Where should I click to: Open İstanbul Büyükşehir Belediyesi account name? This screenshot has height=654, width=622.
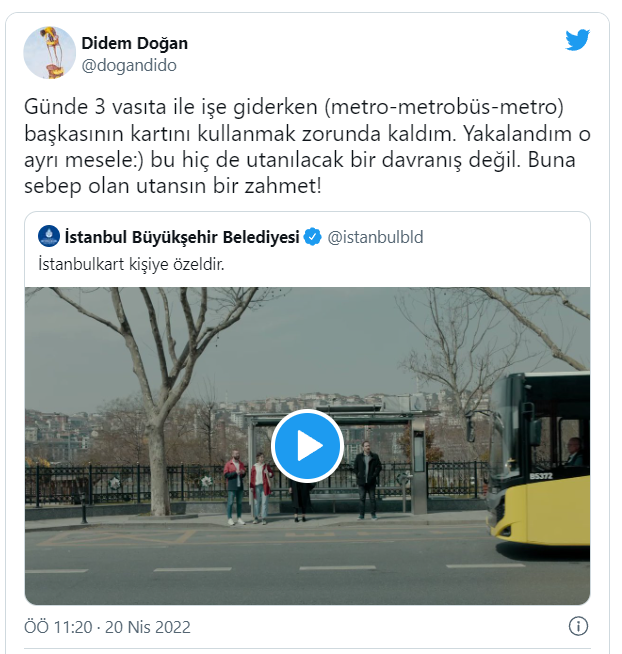tap(182, 237)
